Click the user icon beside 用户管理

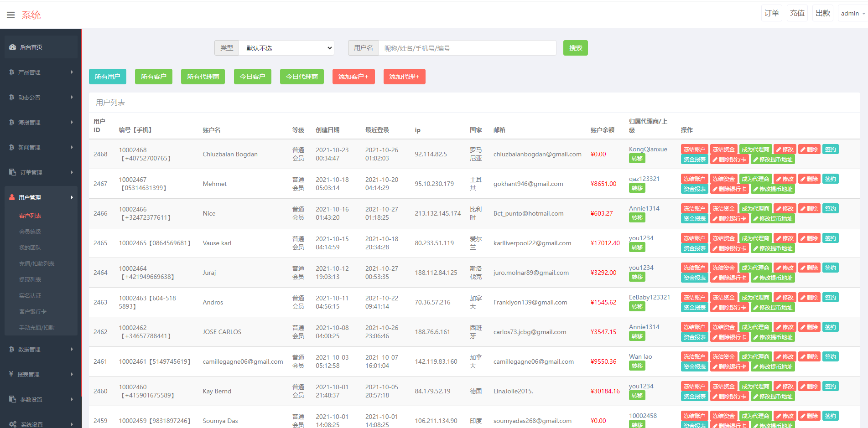(11, 197)
